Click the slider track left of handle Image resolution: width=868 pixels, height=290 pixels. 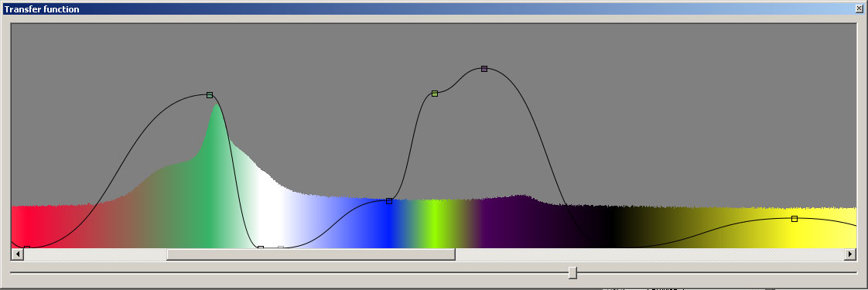coord(289,272)
